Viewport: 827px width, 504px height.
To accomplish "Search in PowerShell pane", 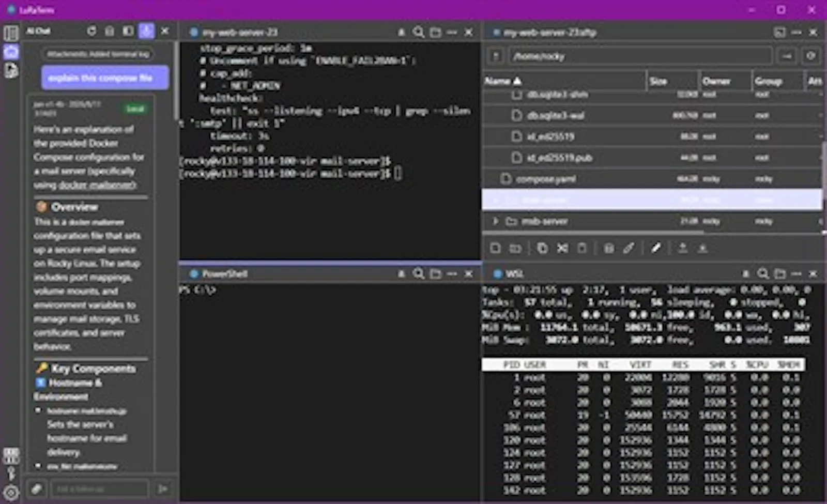I will [419, 273].
